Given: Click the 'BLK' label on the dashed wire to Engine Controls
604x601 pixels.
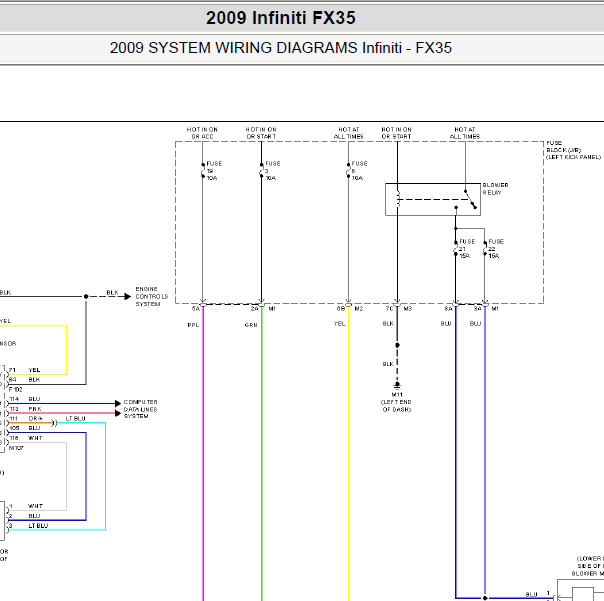Looking at the screenshot, I should pos(112,292).
